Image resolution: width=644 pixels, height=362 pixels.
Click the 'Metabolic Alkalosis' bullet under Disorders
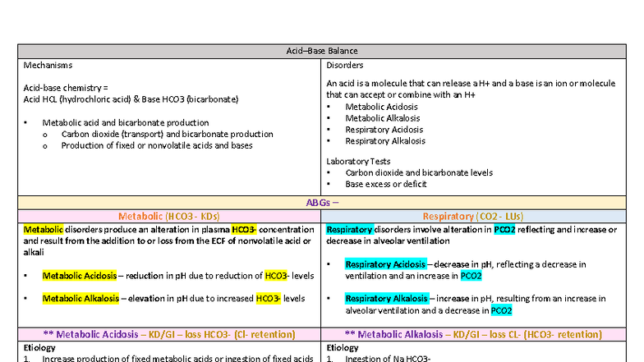coord(383,118)
